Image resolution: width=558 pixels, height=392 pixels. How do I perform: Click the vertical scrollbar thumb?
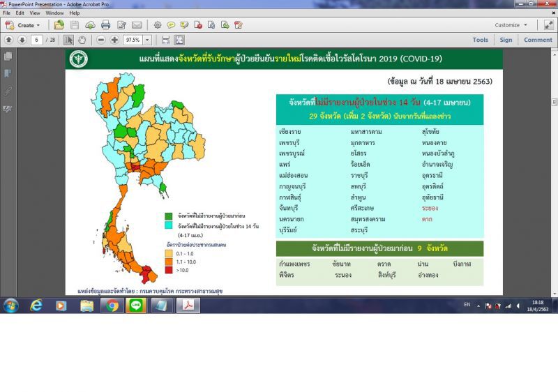pyautogui.click(x=554, y=102)
